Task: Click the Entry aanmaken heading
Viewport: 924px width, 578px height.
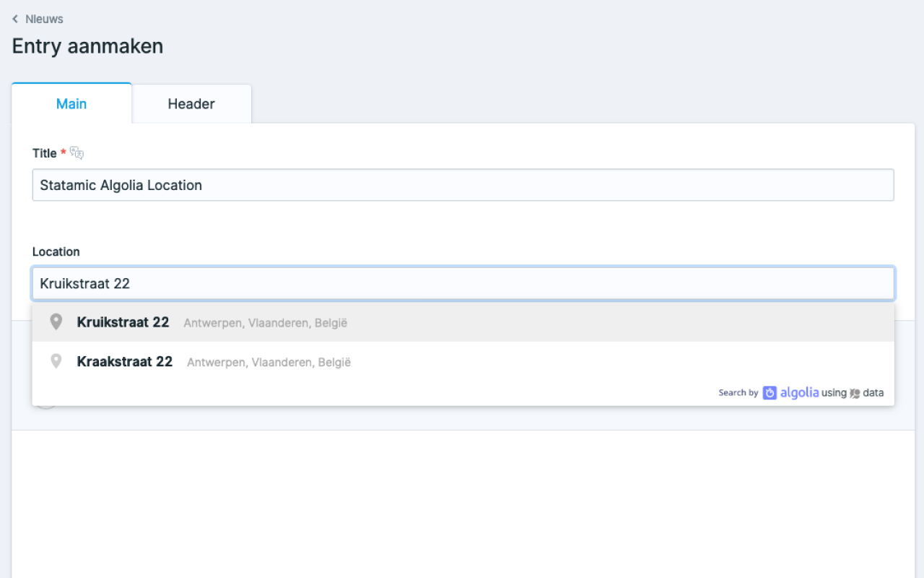Action: pyautogui.click(x=87, y=46)
